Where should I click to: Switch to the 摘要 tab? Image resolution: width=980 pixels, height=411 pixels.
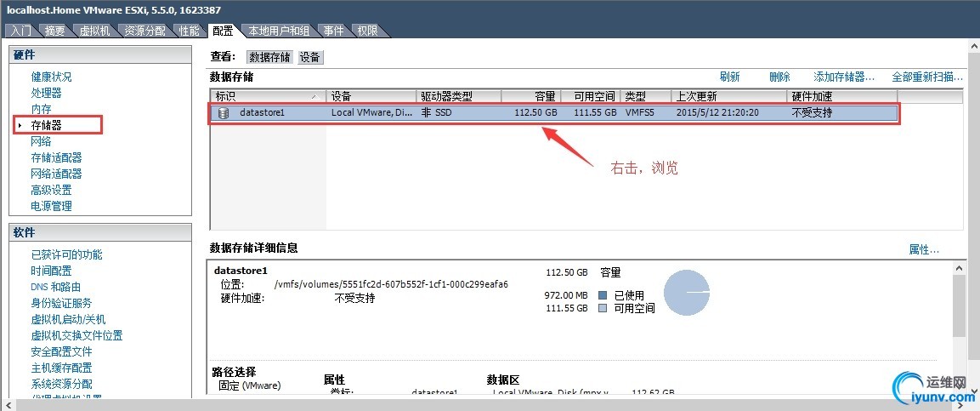[55, 31]
